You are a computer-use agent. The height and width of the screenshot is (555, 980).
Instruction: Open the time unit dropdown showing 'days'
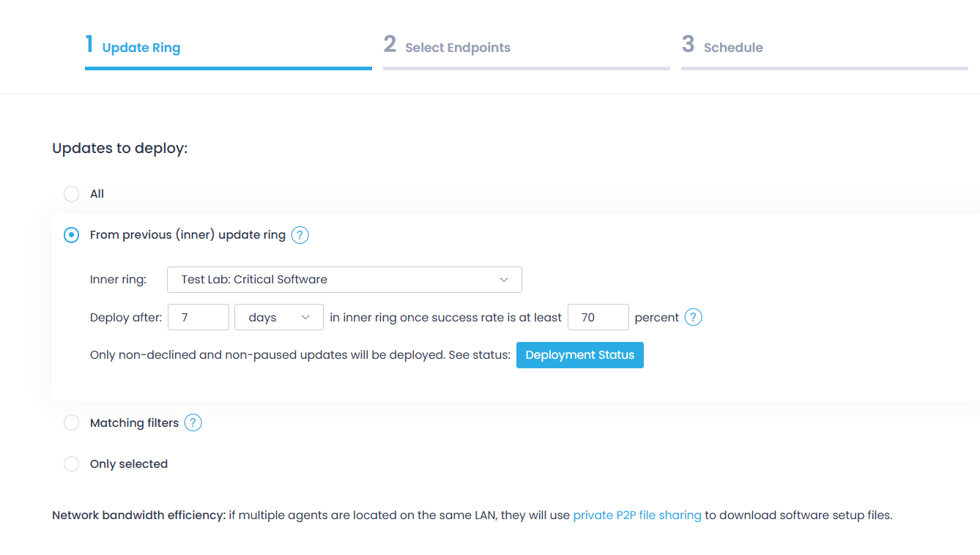pos(278,317)
